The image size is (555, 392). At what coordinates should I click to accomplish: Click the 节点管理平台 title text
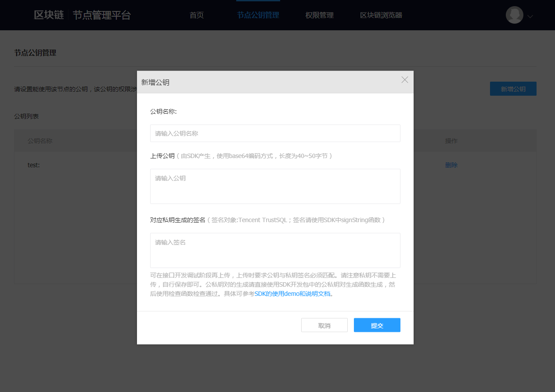pos(102,14)
